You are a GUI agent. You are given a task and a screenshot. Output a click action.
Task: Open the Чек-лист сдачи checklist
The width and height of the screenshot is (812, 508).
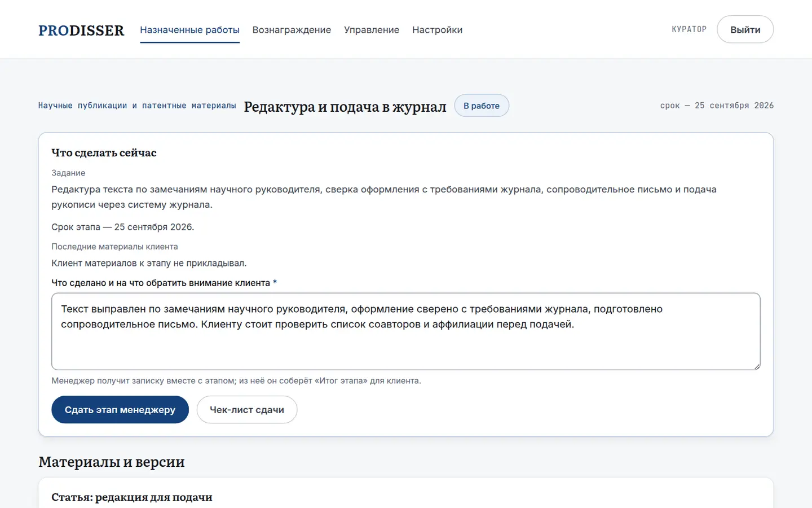point(247,410)
